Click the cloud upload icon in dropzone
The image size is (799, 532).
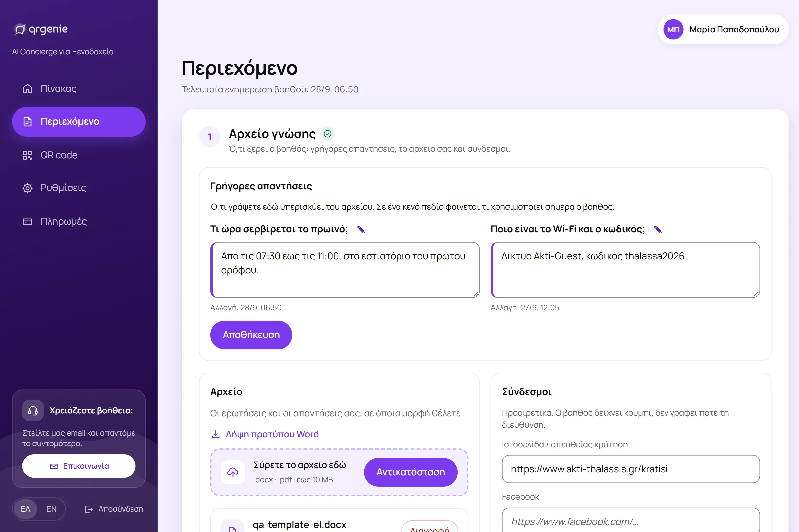(233, 472)
